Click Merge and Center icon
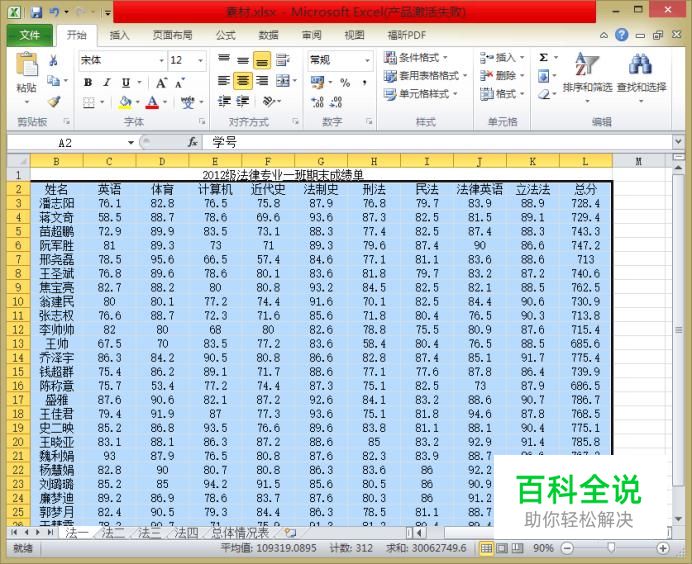The width and height of the screenshot is (692, 564). (x=283, y=81)
